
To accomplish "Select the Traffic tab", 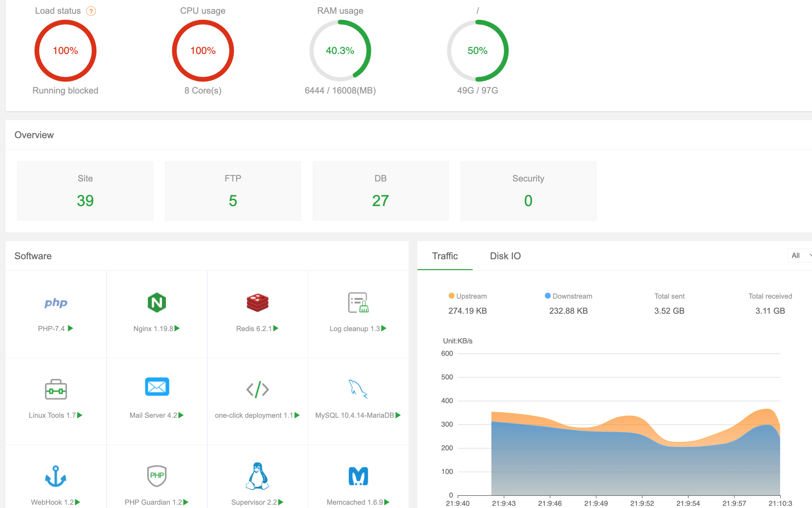I will pos(444,256).
